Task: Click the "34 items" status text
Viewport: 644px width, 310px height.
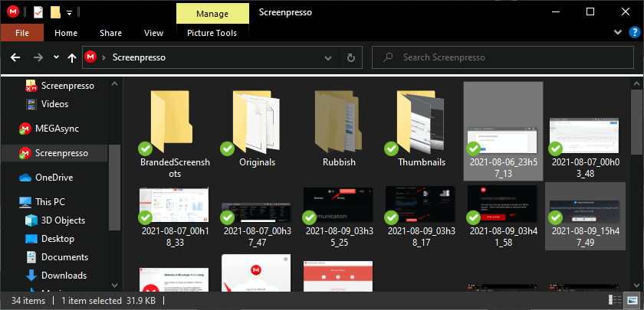Action: pyautogui.click(x=29, y=301)
